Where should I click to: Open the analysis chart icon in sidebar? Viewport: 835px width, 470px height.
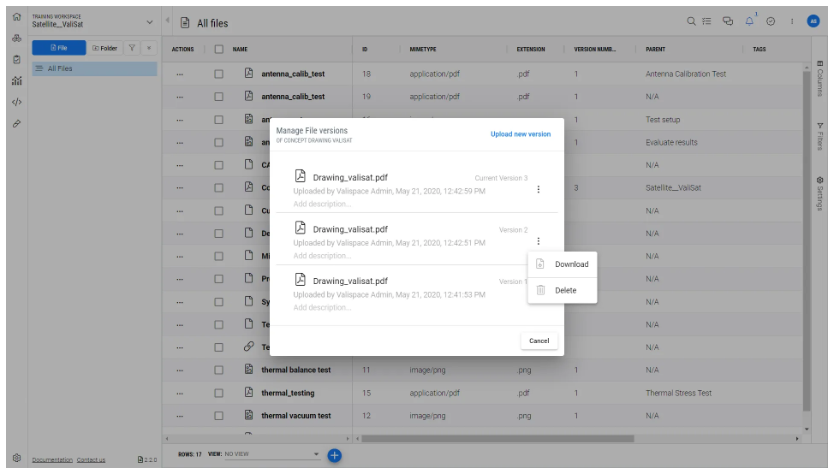[x=16, y=81]
